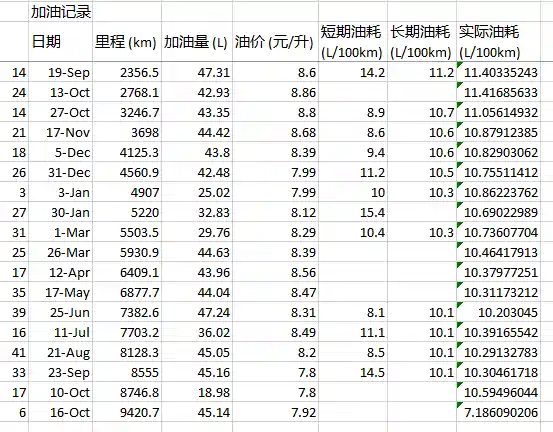Select the 加油量 (L) header cell
553x432 pixels.
click(x=197, y=42)
